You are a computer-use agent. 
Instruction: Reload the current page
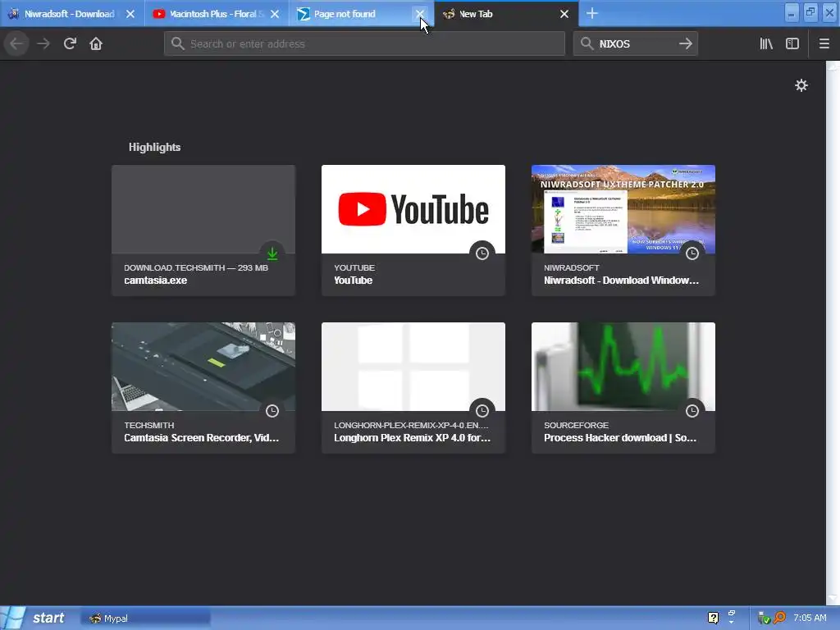[x=70, y=44]
